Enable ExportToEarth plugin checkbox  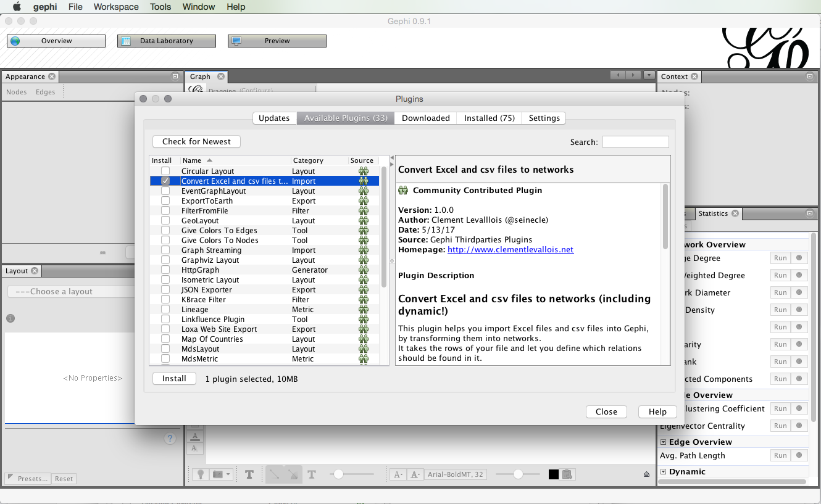coord(165,200)
